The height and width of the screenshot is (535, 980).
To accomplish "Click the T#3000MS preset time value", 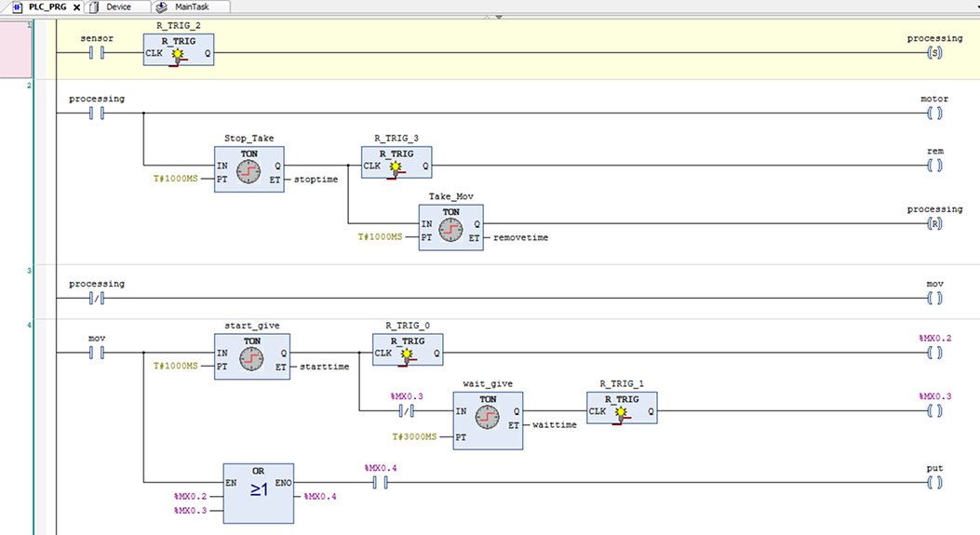I will tap(414, 436).
